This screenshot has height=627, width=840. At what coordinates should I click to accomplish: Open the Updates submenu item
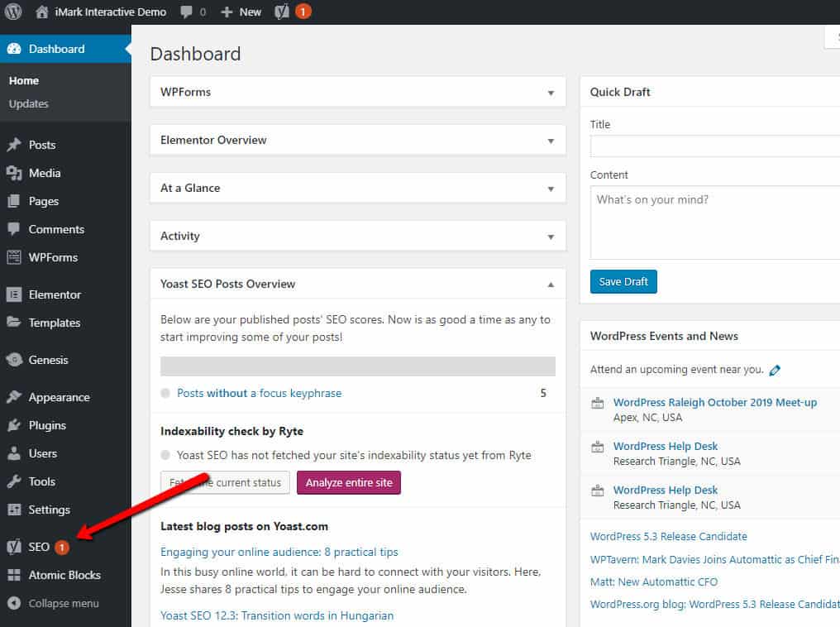28,103
